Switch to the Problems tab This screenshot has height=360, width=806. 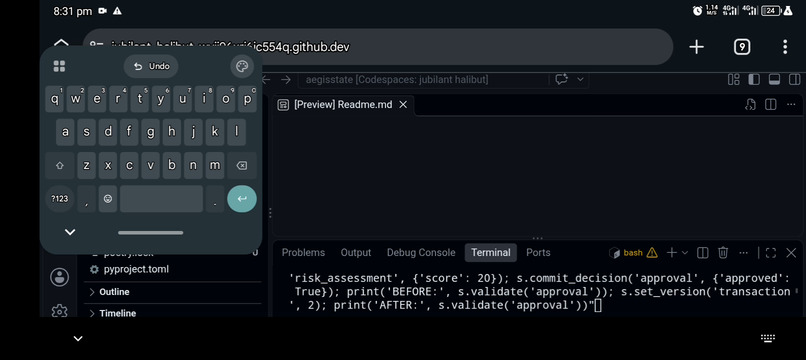coord(303,253)
